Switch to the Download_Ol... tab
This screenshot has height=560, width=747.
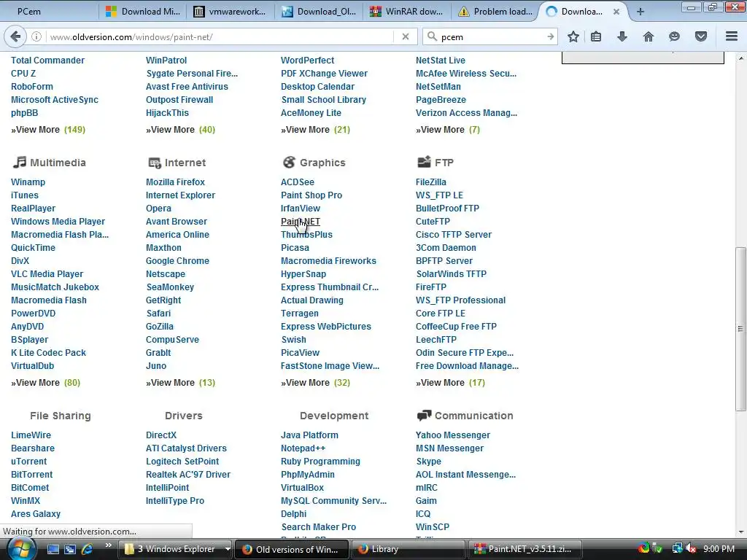pyautogui.click(x=319, y=12)
